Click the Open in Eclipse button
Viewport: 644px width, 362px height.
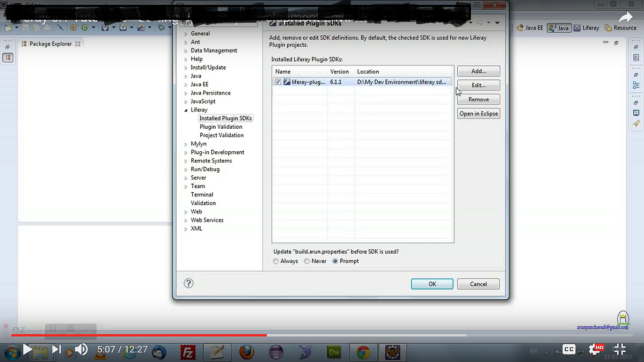tap(478, 113)
